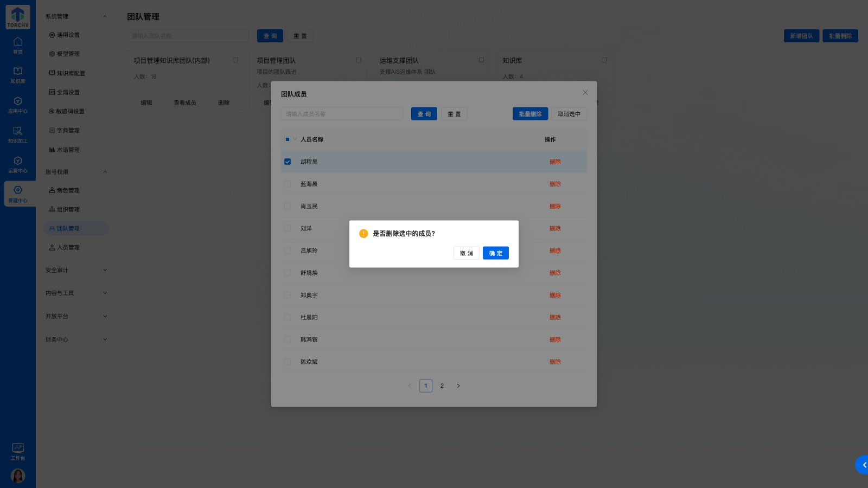Check the checkbox for 蓝海晨
Screen dimensions: 868x488
pos(288,184)
